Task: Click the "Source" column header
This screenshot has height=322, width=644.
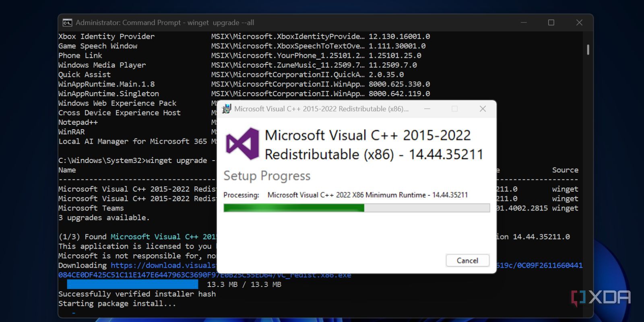Action: click(565, 170)
